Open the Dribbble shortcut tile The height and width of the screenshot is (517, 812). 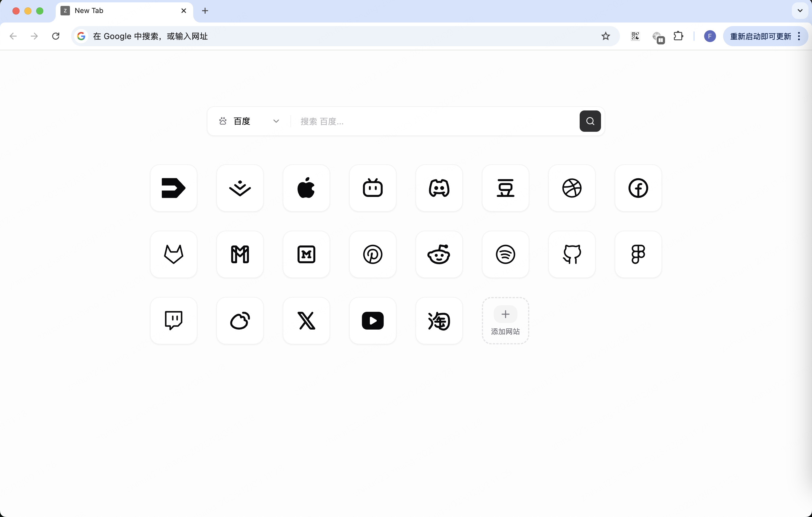coord(572,188)
